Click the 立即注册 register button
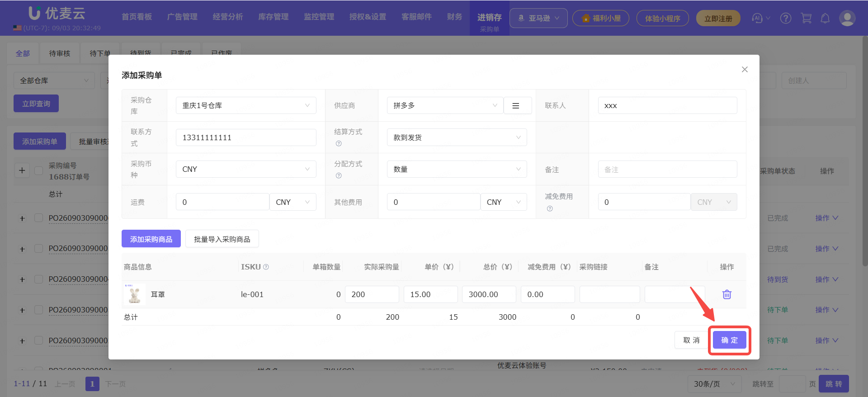 (718, 18)
